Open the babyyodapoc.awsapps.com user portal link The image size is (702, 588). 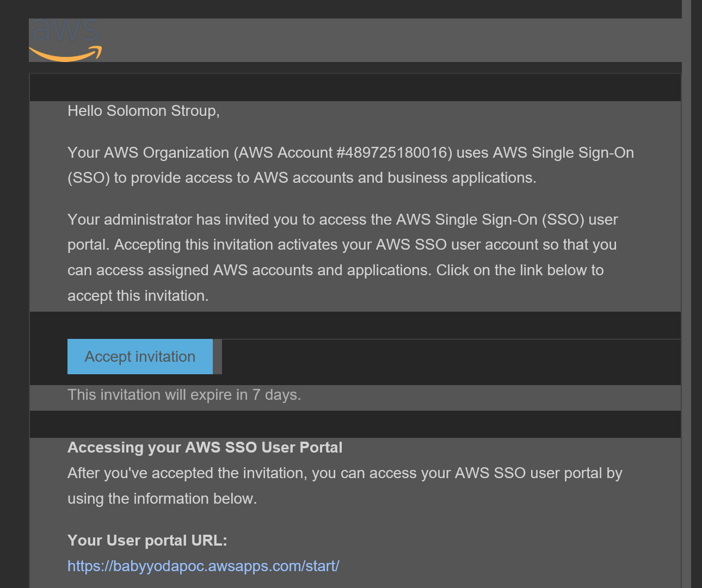click(203, 566)
